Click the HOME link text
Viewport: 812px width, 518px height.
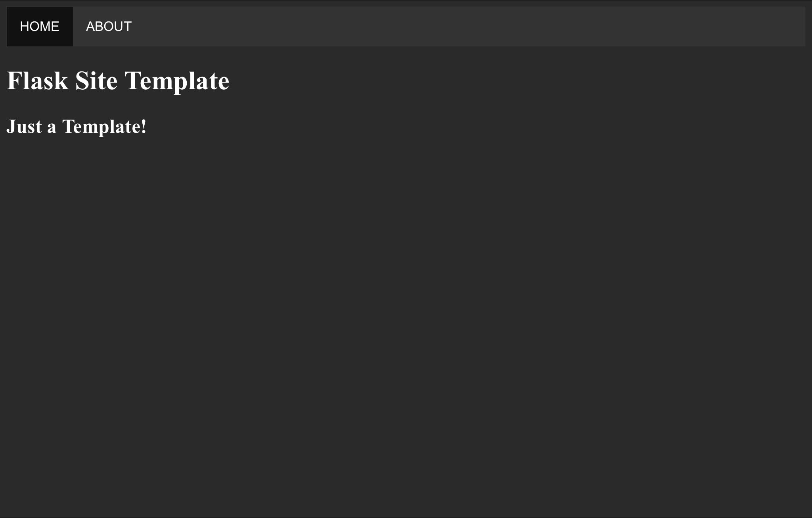(40, 27)
